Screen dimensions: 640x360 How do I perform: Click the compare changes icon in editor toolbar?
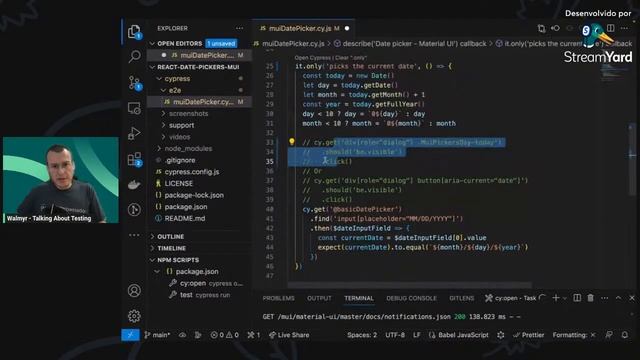click(x=541, y=28)
